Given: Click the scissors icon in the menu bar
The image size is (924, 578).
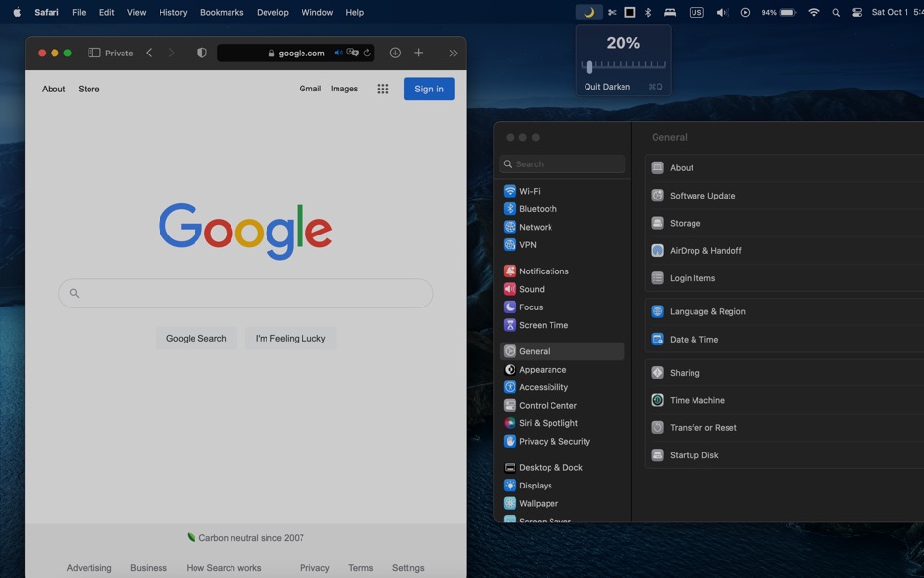Looking at the screenshot, I should (x=612, y=12).
